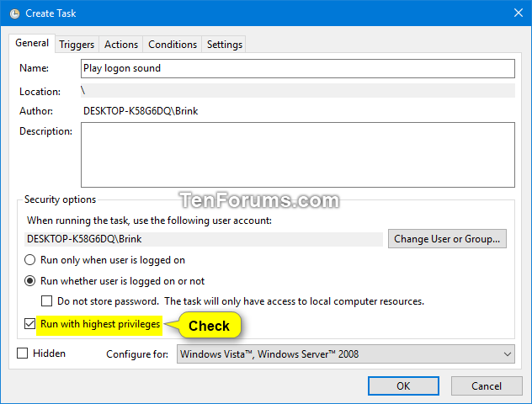532x404 pixels.
Task: Focus the Name field 'Play logon sound'
Action: [297, 68]
